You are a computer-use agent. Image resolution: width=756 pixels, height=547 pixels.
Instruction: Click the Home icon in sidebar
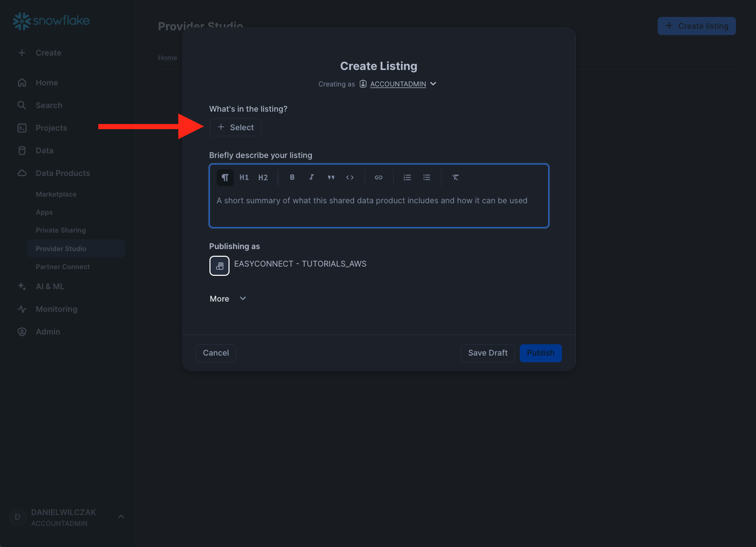coord(22,83)
